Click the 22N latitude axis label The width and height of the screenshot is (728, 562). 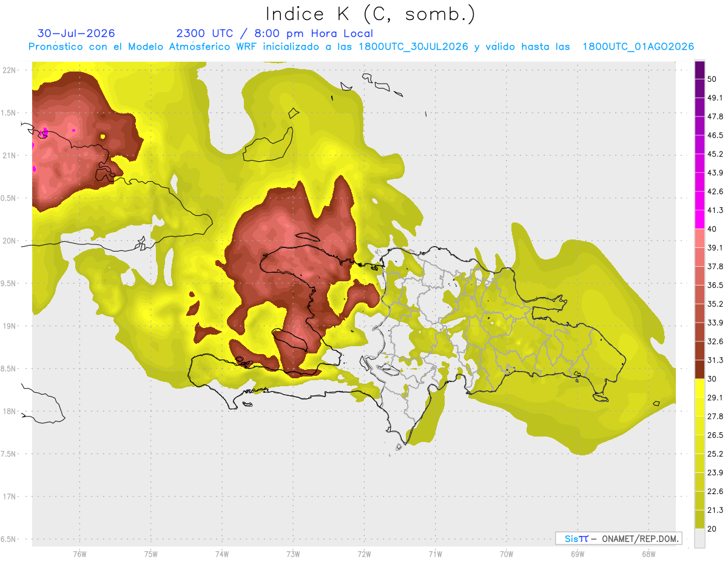[9, 70]
